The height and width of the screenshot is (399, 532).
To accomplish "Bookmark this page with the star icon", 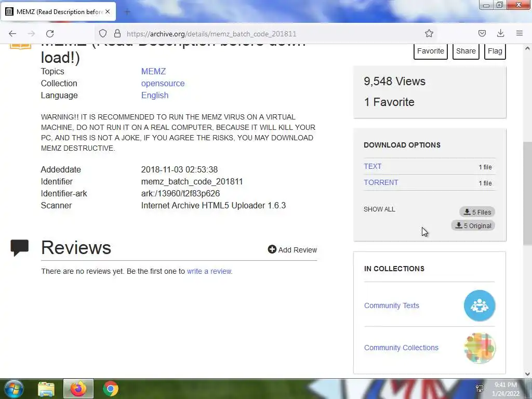I will (429, 33).
